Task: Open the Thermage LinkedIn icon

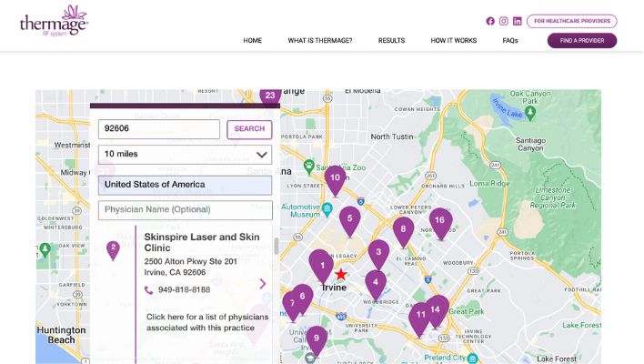Action: [518, 21]
